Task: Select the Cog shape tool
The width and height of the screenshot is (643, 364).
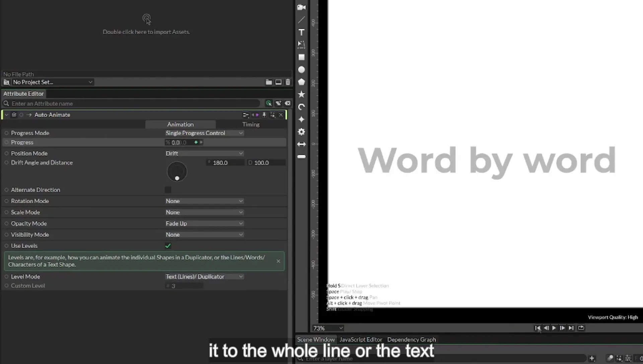Action: (301, 132)
